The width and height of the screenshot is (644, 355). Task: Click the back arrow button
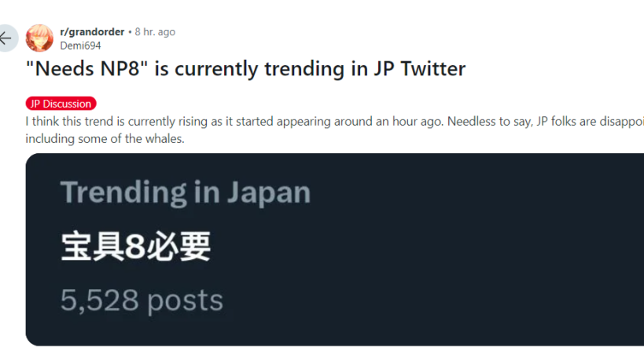pos(6,38)
